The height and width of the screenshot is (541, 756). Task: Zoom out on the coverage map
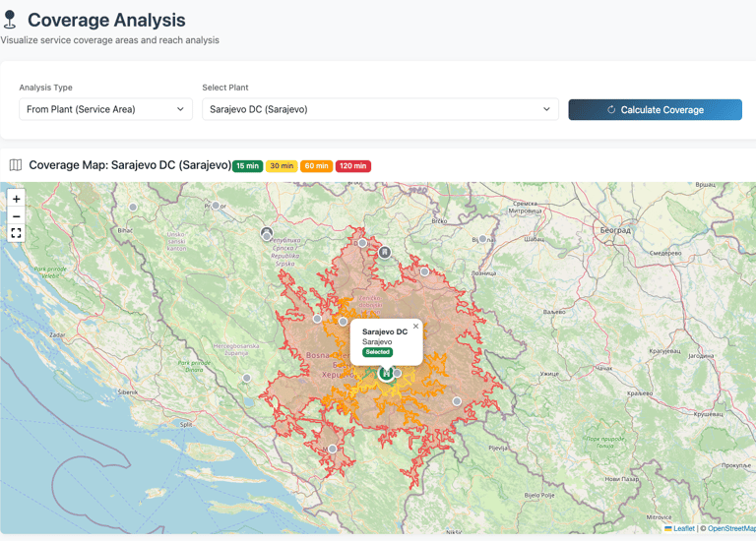pyautogui.click(x=16, y=215)
